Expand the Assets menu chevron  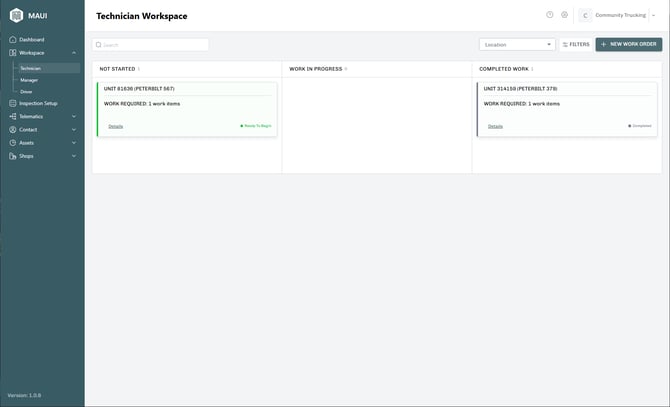pyautogui.click(x=74, y=143)
